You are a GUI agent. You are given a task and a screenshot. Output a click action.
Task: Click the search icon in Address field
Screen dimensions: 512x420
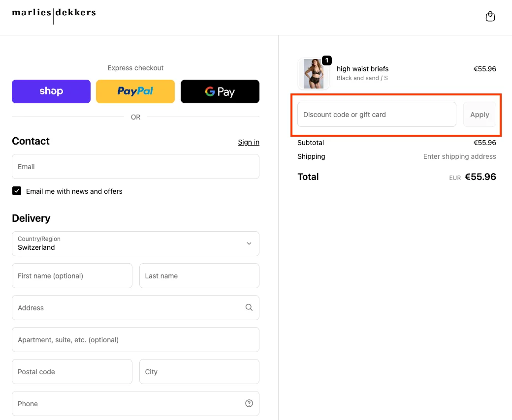click(249, 307)
